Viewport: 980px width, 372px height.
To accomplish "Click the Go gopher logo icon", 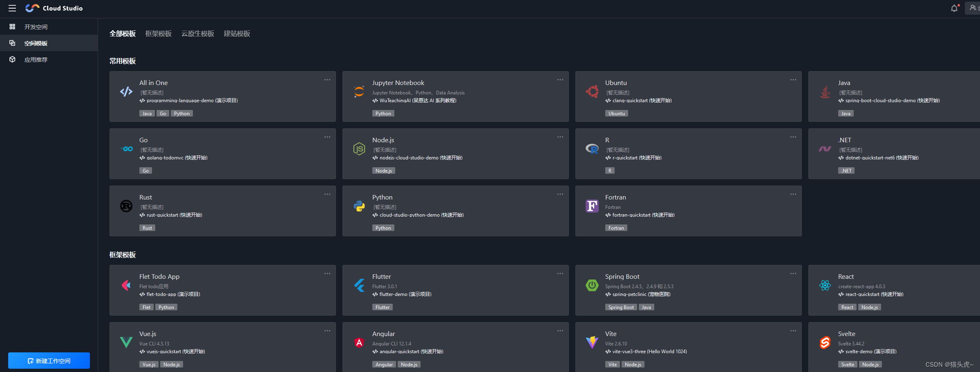I will pos(126,149).
